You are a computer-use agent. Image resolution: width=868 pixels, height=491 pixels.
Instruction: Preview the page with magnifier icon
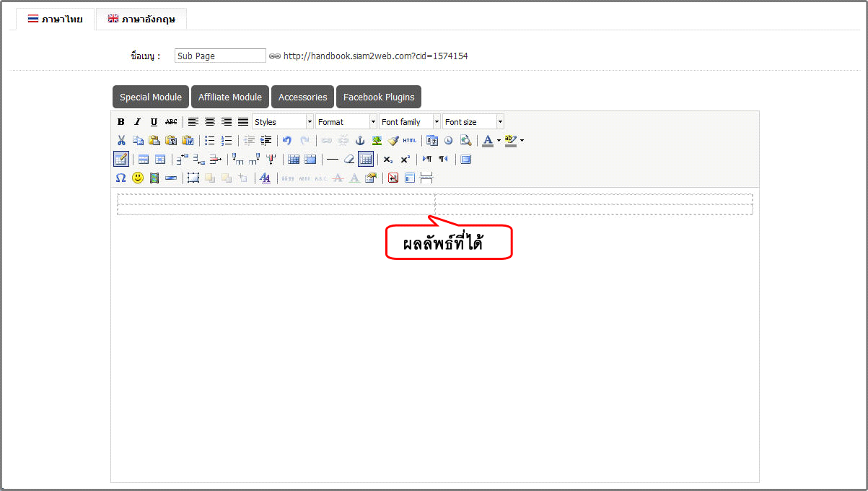tap(465, 141)
